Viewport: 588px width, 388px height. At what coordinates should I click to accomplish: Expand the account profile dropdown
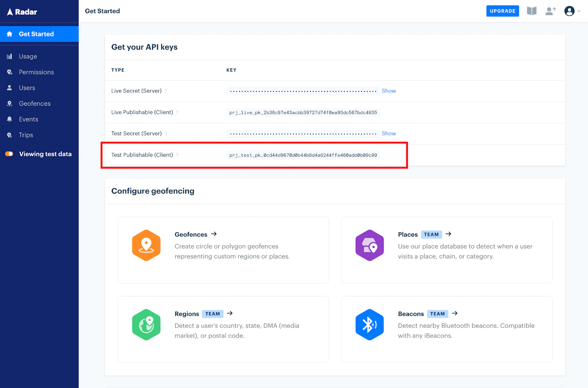[572, 11]
